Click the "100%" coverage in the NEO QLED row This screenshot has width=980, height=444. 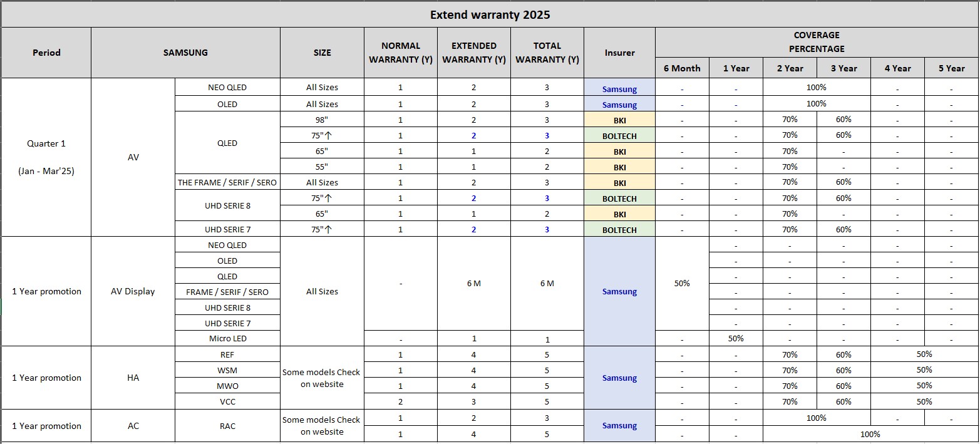(817, 87)
